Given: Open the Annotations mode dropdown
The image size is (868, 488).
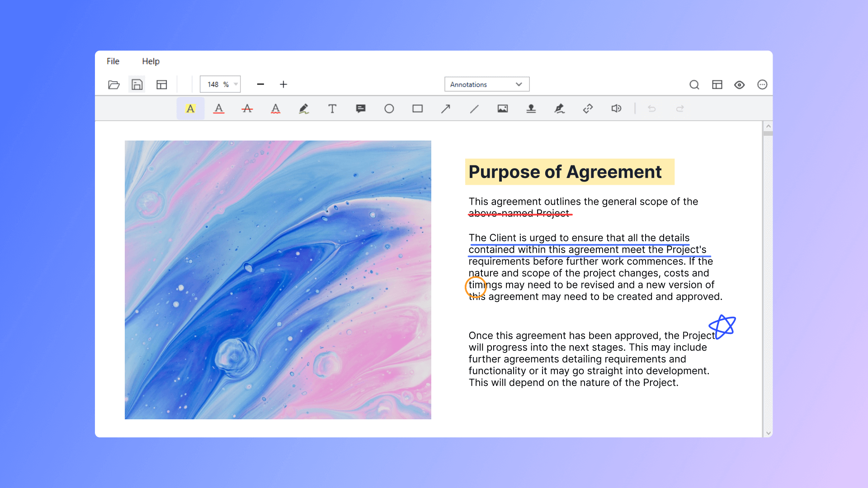Looking at the screenshot, I should [487, 84].
